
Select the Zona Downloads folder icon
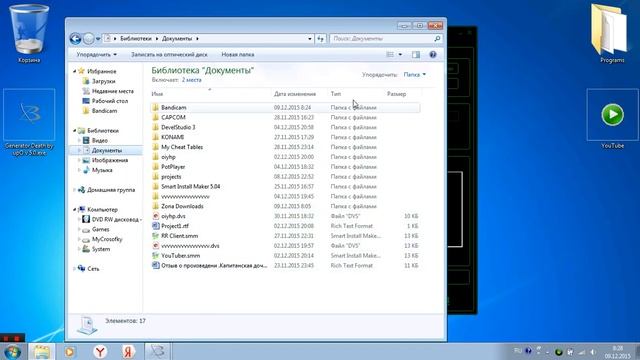tap(155, 206)
